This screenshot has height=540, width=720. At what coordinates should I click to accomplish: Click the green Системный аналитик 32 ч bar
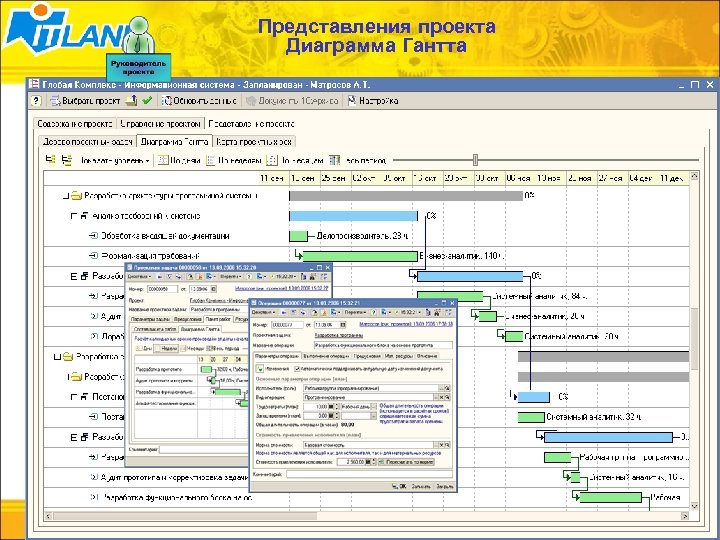(x=531, y=417)
